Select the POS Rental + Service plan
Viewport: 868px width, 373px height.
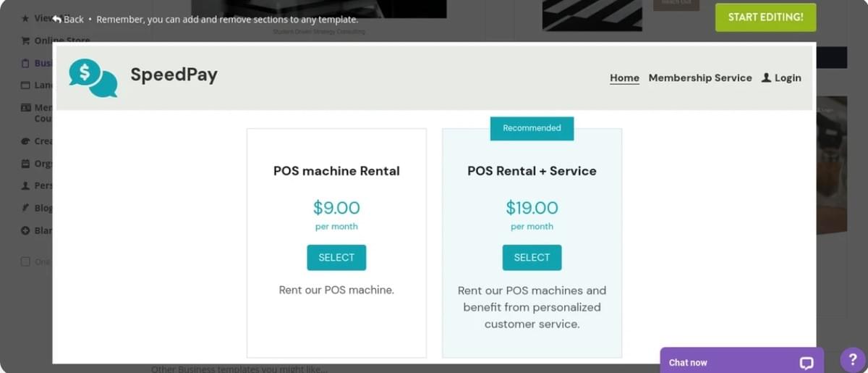532,257
